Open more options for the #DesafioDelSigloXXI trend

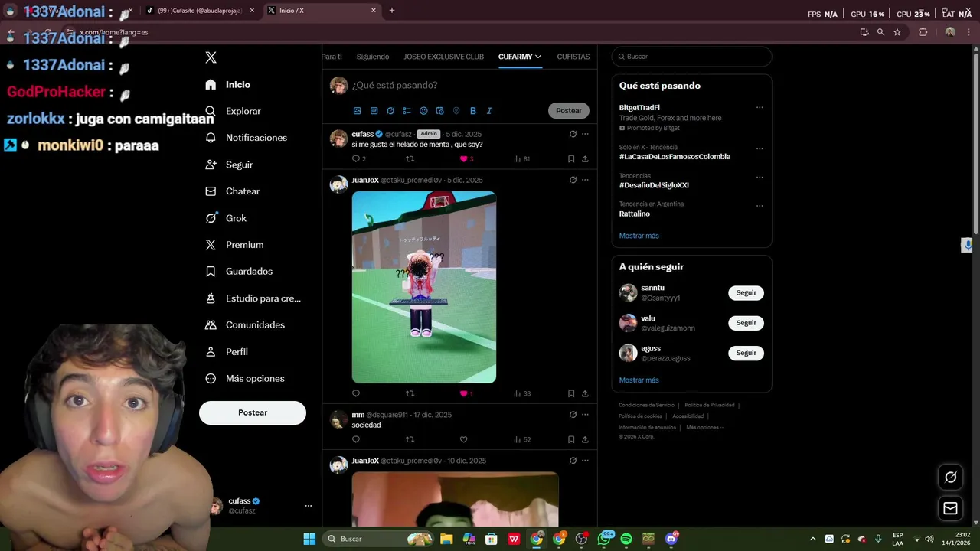(x=759, y=177)
